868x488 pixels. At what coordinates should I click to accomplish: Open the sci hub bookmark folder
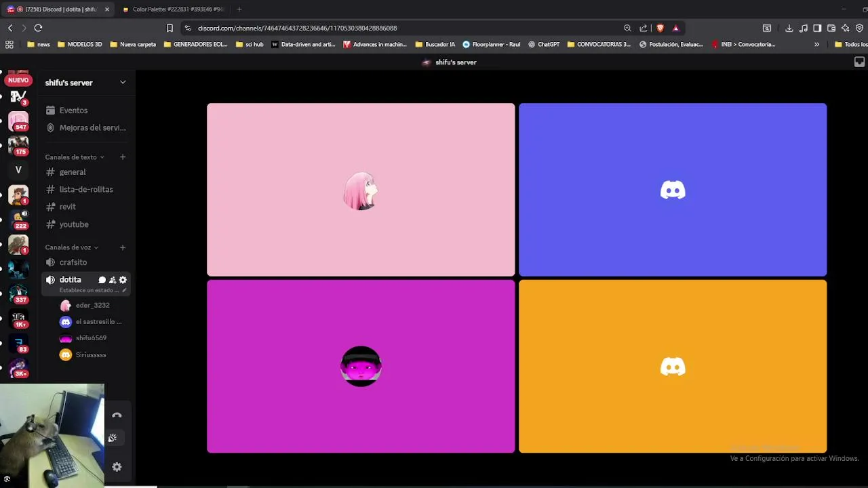click(x=250, y=44)
